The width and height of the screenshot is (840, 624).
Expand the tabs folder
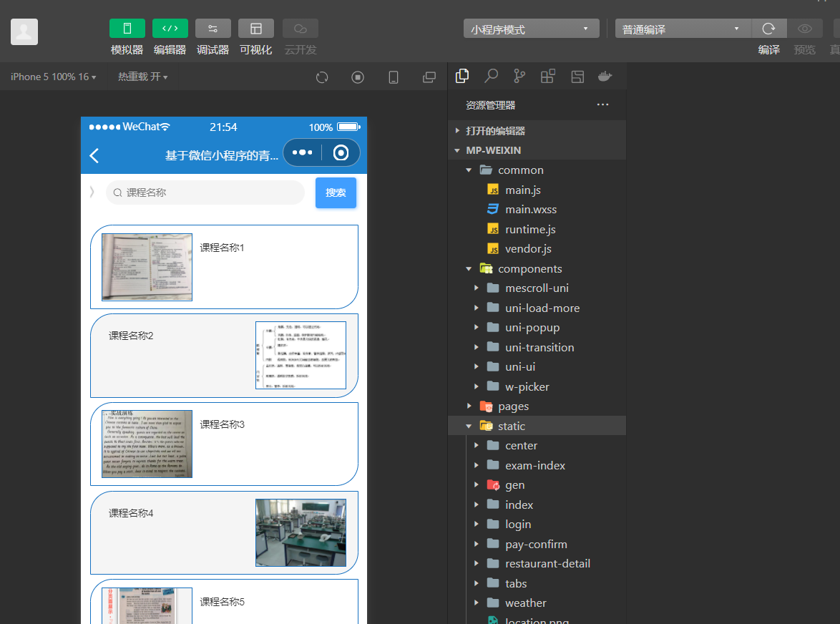[x=537, y=583]
